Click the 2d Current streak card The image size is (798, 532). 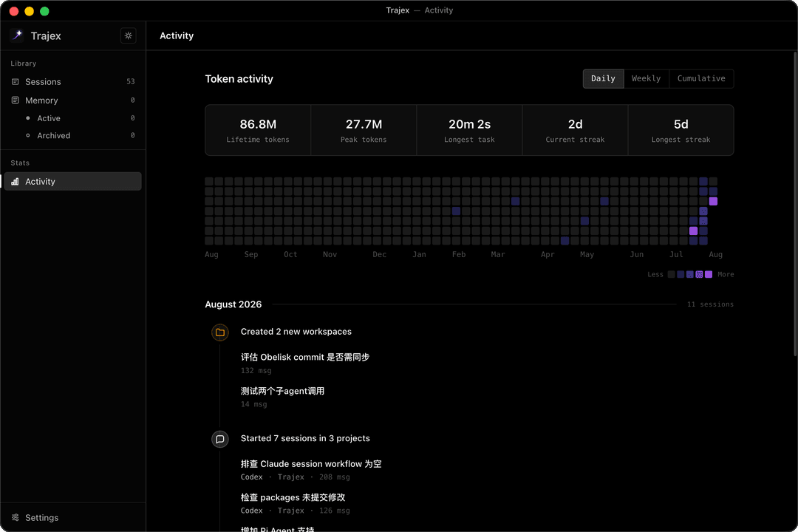tap(575, 130)
